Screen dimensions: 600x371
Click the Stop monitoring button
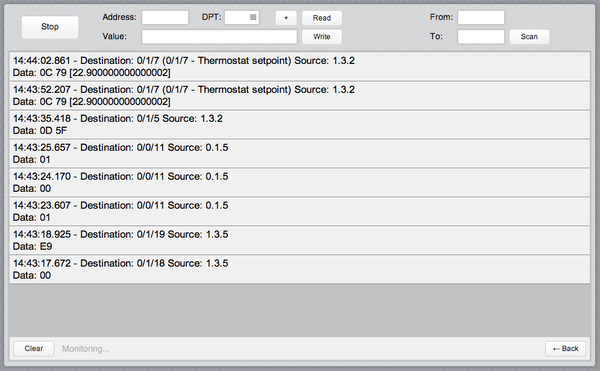point(50,27)
